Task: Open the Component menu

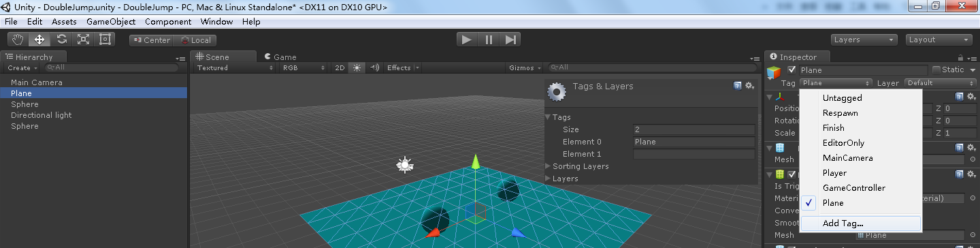Action: tap(168, 22)
